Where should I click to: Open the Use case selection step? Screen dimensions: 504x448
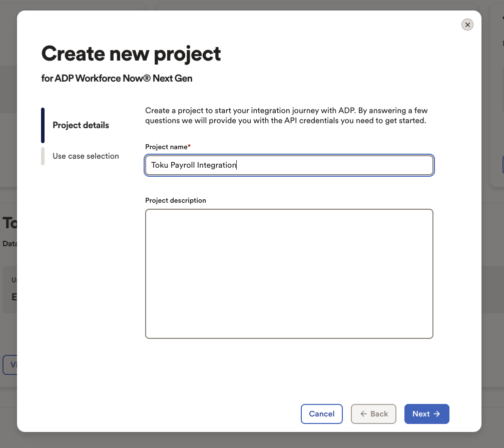point(86,156)
